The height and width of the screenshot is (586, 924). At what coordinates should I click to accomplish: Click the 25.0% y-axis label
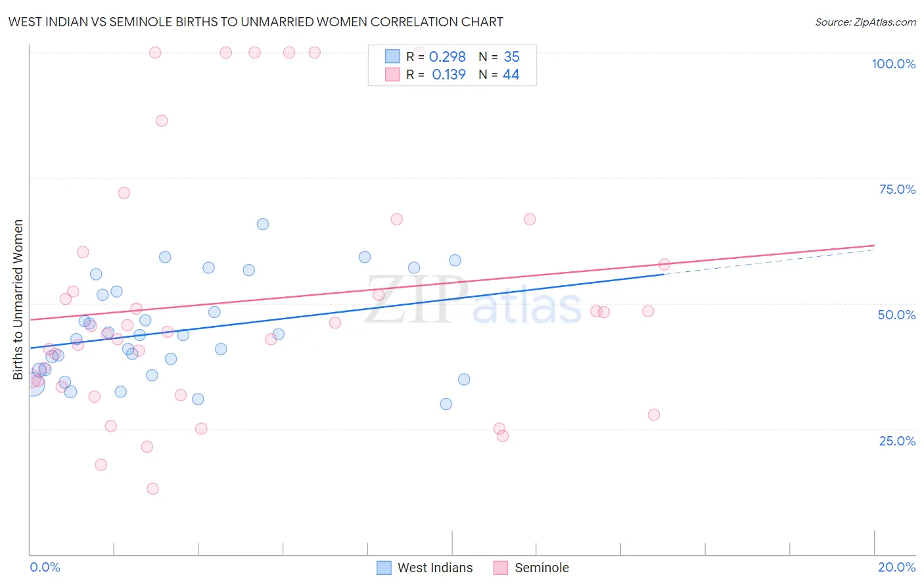[897, 441]
